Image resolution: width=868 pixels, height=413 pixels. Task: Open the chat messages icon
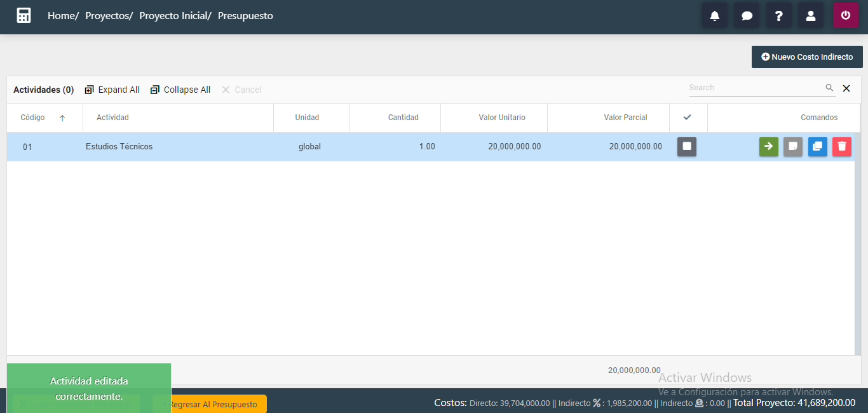pyautogui.click(x=747, y=15)
